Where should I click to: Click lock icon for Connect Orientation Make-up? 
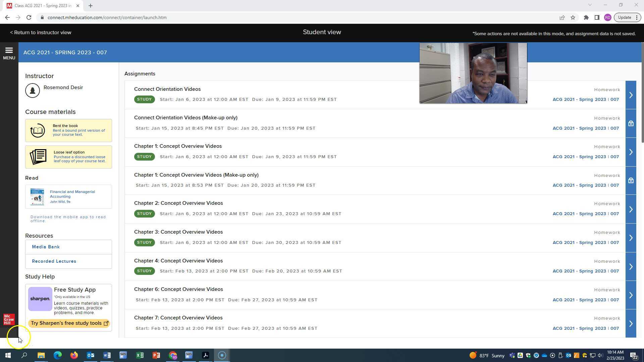tap(631, 124)
